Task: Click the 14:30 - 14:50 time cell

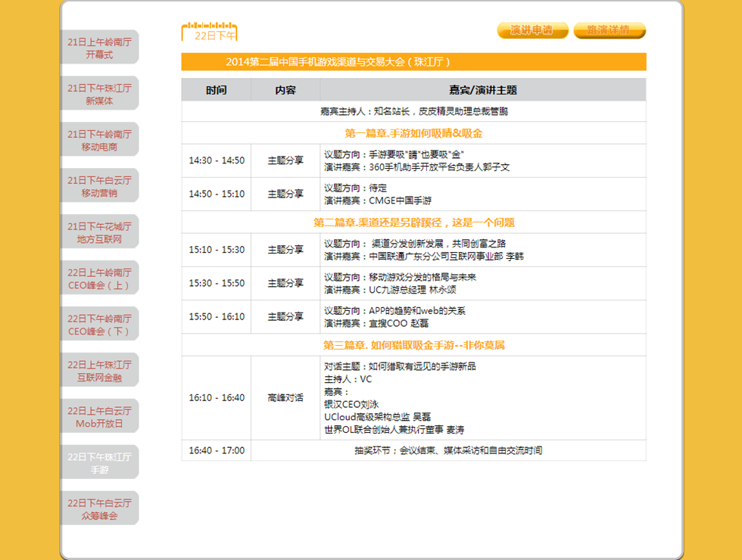Action: pos(217,160)
